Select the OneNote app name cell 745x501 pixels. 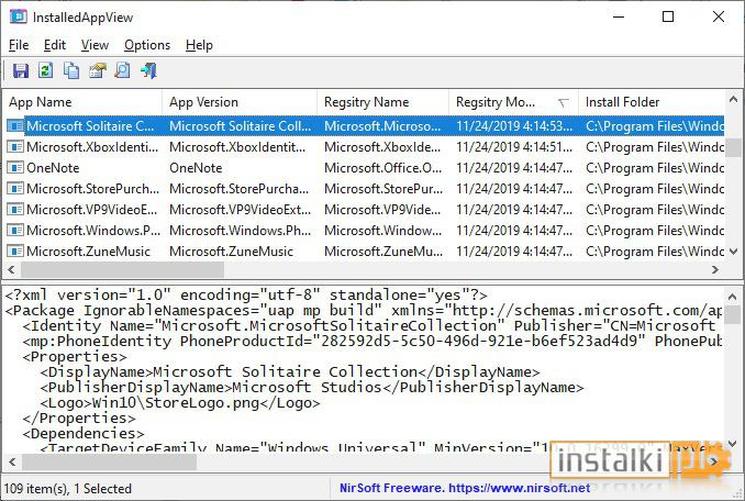pyautogui.click(x=53, y=168)
